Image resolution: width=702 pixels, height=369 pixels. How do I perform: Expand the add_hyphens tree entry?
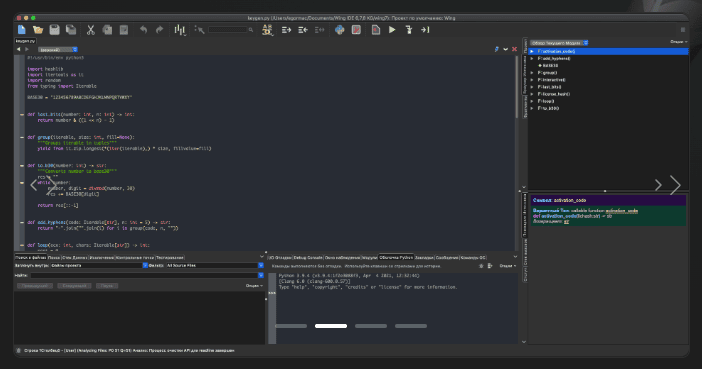pyautogui.click(x=532, y=59)
